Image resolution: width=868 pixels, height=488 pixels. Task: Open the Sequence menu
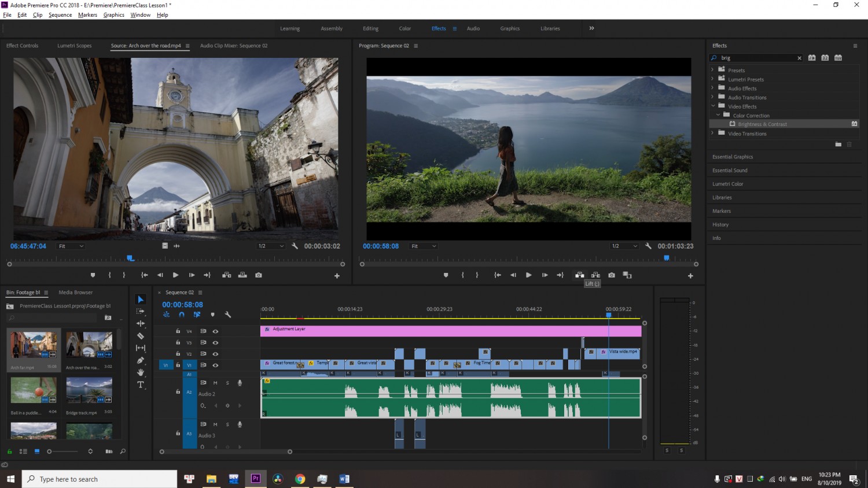(x=60, y=15)
